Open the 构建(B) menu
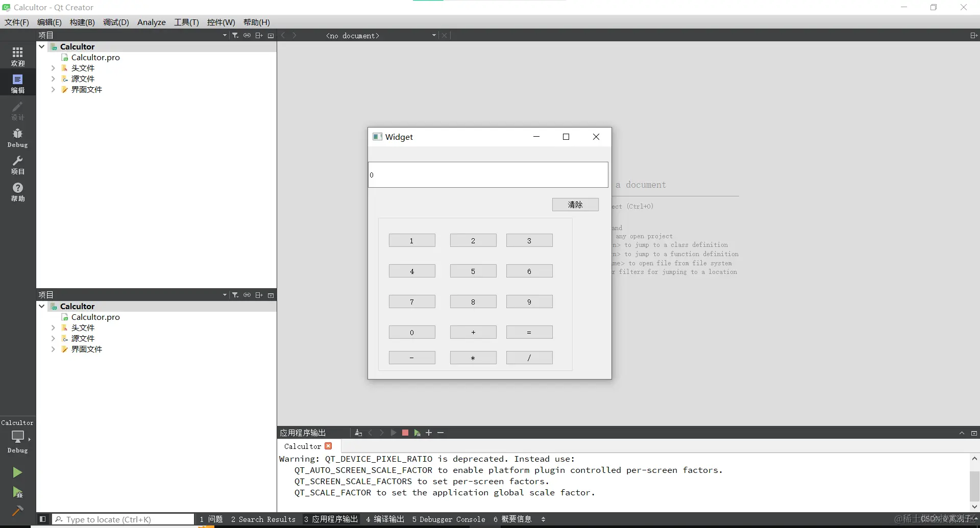This screenshot has height=528, width=980. (x=82, y=22)
